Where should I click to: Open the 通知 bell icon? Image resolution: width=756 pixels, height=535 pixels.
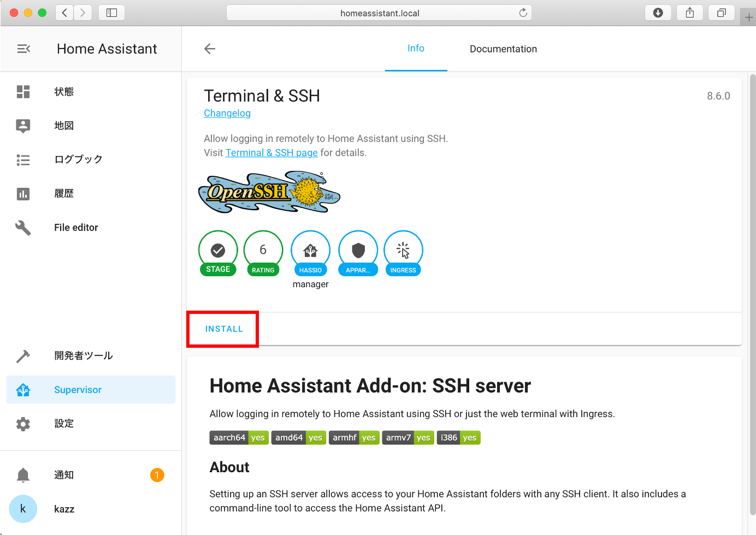(23, 475)
